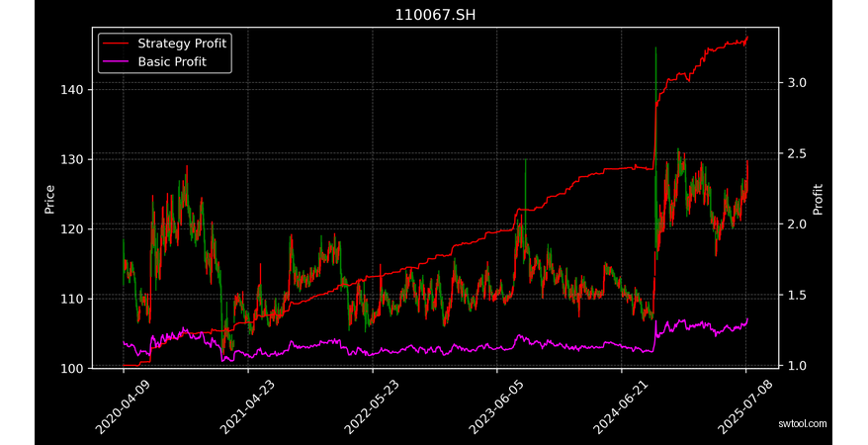Select the 100 price tick label
868x445 pixels.
72,369
